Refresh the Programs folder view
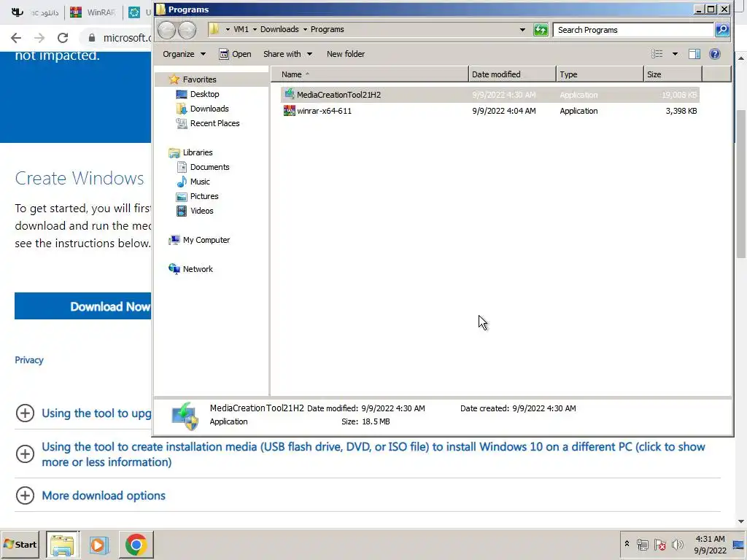 [x=541, y=29]
